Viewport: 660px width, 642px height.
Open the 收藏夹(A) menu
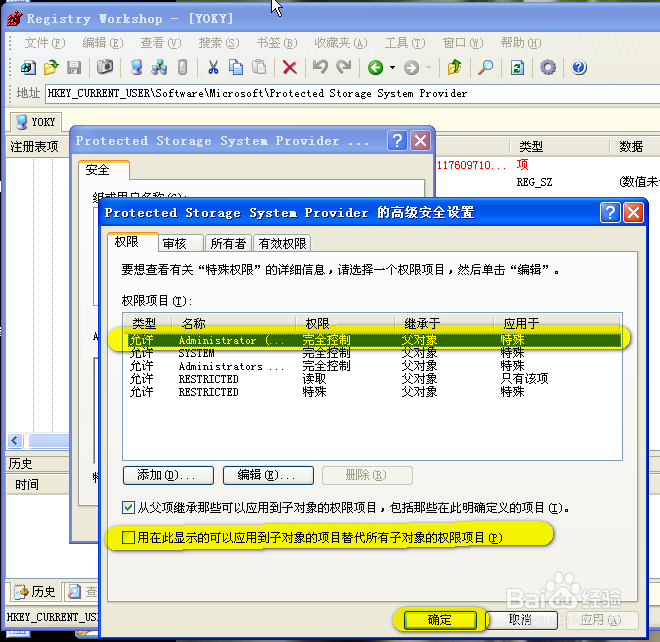click(x=341, y=43)
